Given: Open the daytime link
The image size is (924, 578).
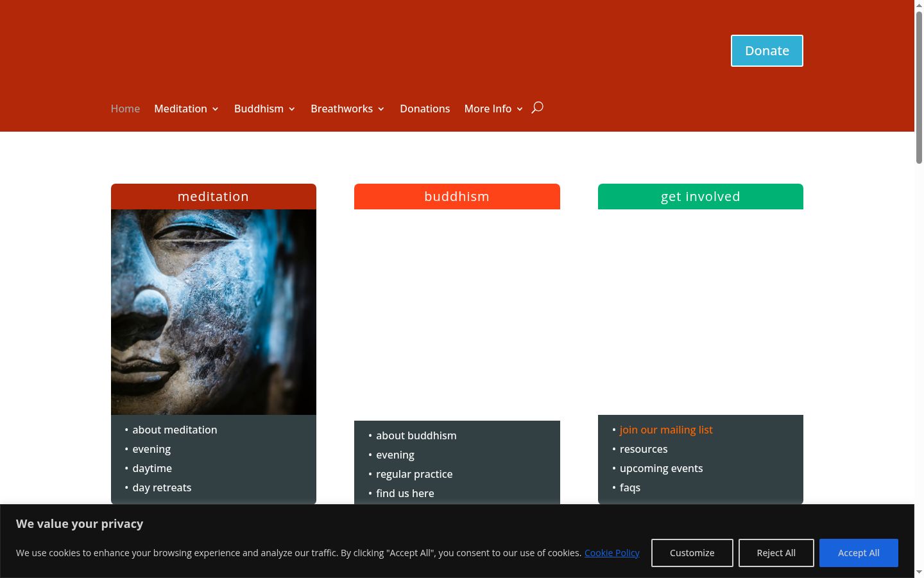Looking at the screenshot, I should [x=152, y=468].
